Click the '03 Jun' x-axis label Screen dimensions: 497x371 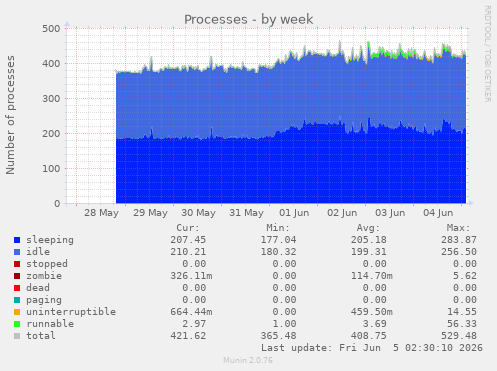point(390,213)
